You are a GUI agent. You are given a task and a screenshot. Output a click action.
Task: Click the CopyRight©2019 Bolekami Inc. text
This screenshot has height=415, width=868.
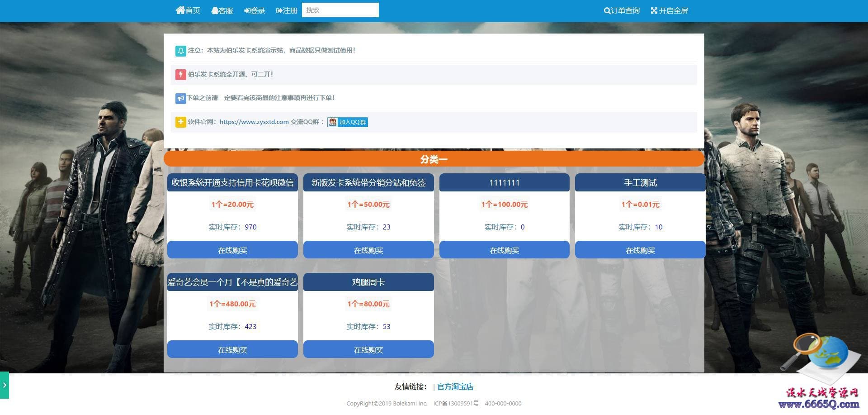387,403
